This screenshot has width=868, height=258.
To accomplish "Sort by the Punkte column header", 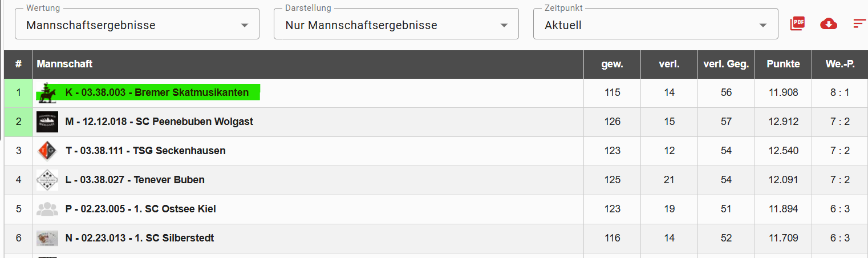I will [x=783, y=64].
